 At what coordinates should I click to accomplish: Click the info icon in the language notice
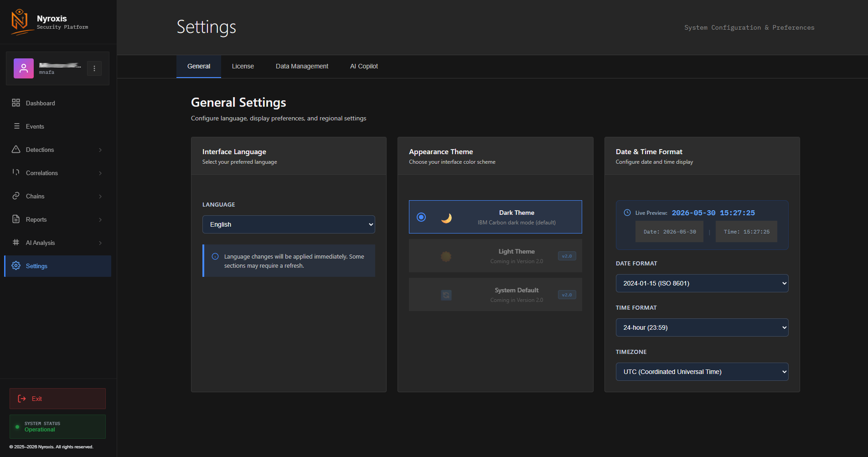pyautogui.click(x=215, y=257)
